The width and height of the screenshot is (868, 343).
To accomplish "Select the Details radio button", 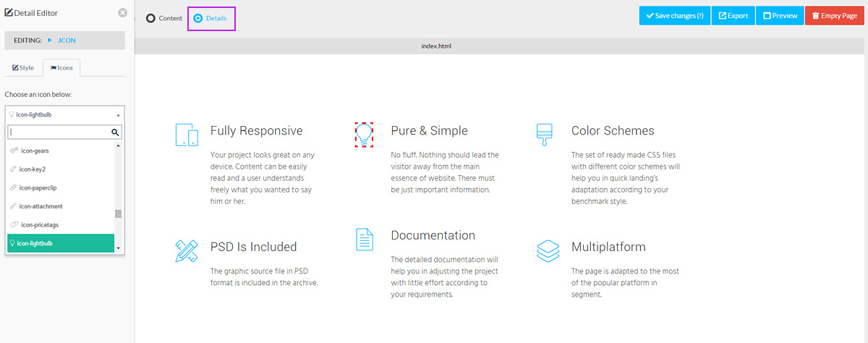I will [x=198, y=18].
